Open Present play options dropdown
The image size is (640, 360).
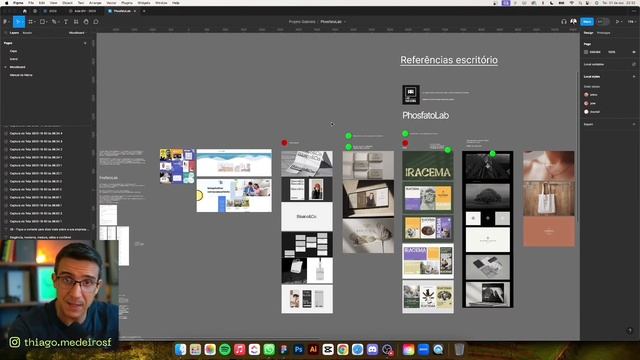[x=622, y=22]
